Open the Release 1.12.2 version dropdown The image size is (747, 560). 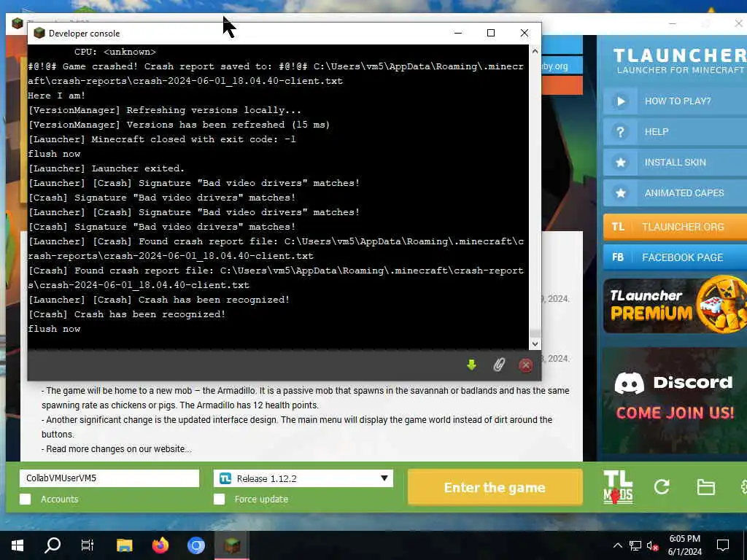point(303,478)
